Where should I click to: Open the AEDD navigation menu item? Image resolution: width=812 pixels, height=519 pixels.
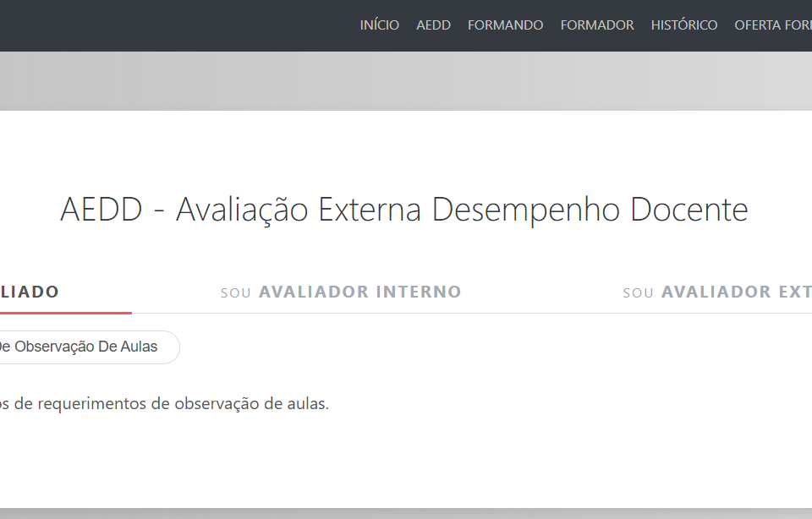(x=433, y=25)
